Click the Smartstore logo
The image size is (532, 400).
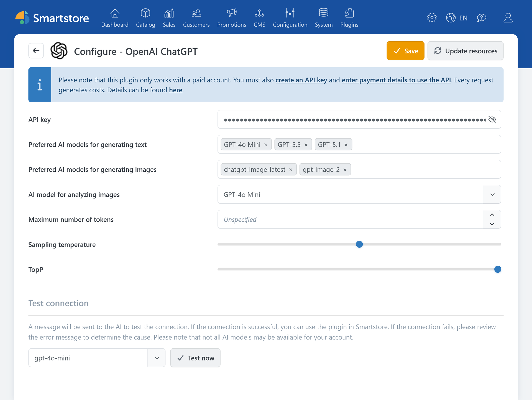[x=52, y=18]
